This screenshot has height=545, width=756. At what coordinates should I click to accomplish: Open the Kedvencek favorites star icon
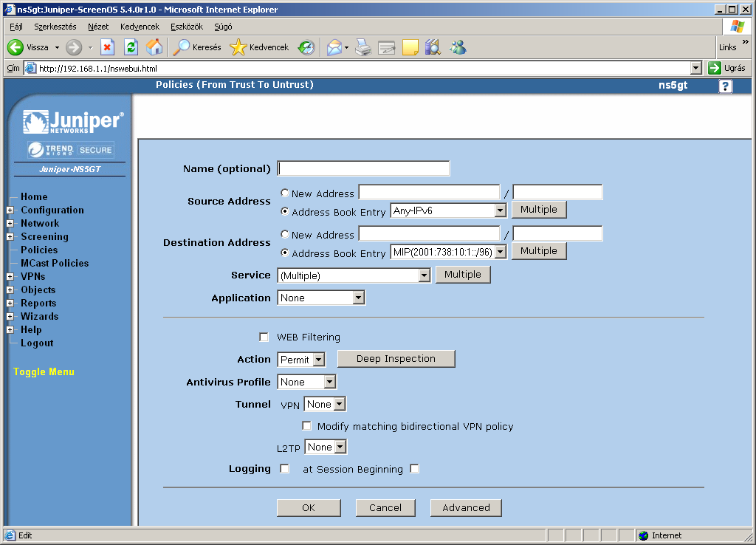[x=238, y=47]
